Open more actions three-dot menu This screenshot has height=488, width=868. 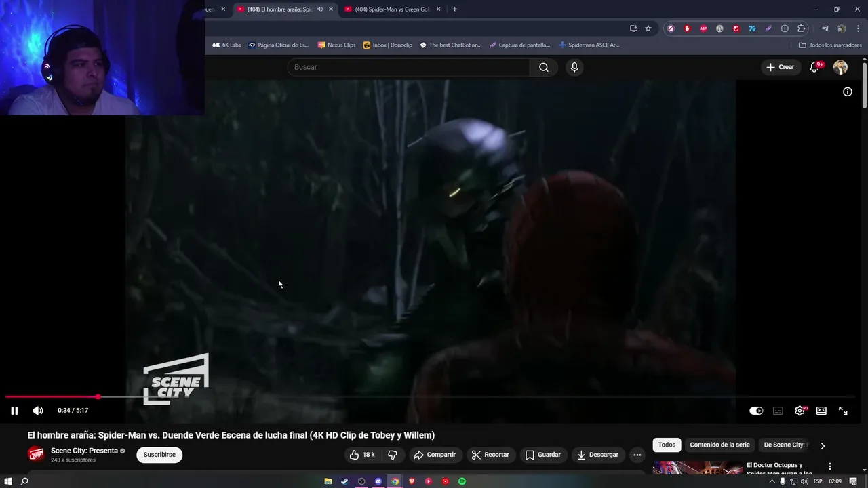tap(637, 455)
